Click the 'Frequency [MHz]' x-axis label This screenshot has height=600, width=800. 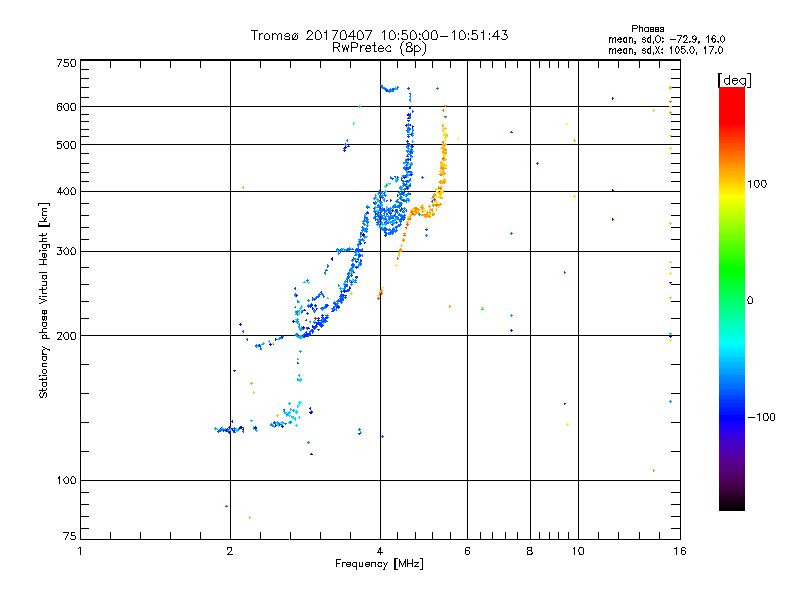[x=379, y=564]
